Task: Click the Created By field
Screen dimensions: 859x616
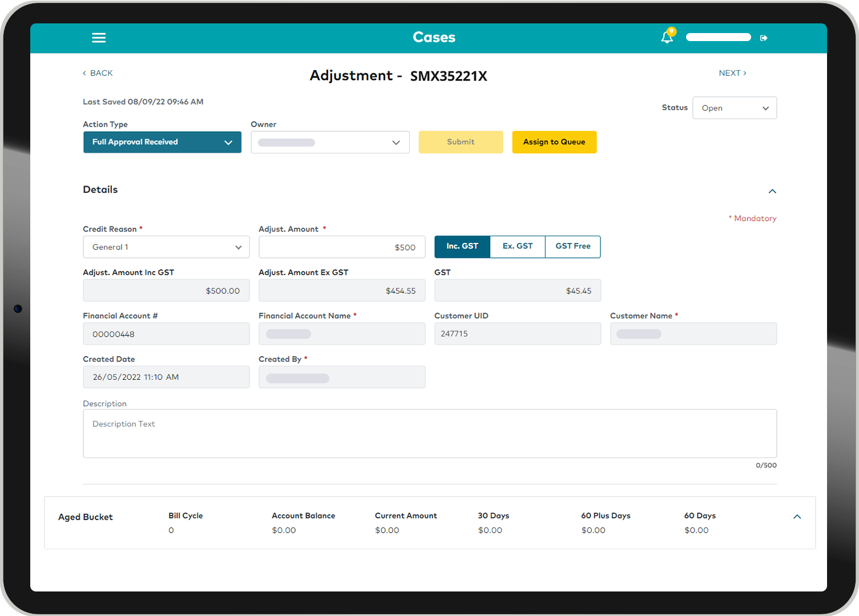Action: (342, 377)
